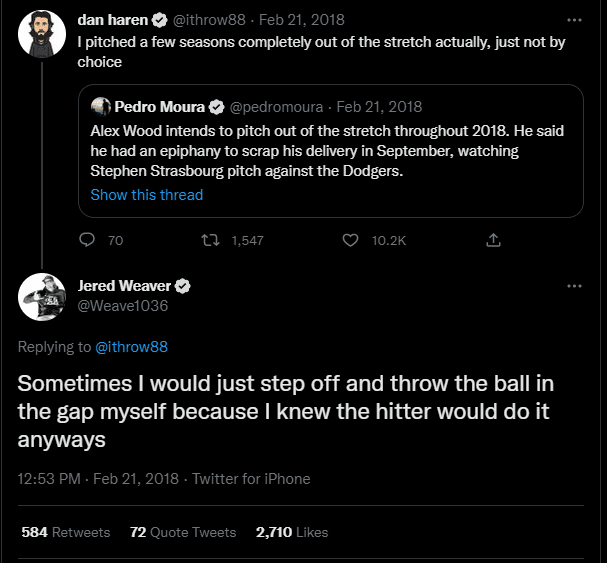The height and width of the screenshot is (563, 607).
Task: Open the three-dot menu on Jered Weaver's tweet
Action: [574, 286]
